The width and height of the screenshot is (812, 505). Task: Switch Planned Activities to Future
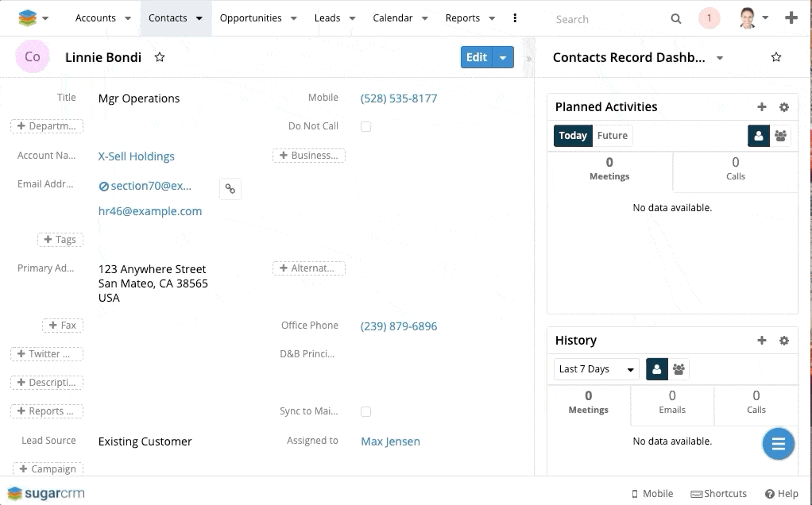pos(612,136)
